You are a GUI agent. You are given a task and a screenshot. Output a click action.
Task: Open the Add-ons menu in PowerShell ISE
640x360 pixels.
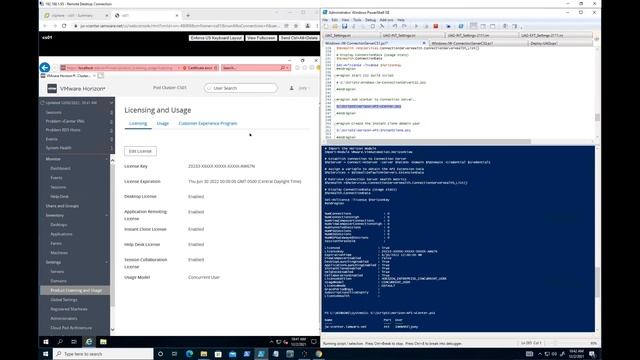[x=386, y=20]
